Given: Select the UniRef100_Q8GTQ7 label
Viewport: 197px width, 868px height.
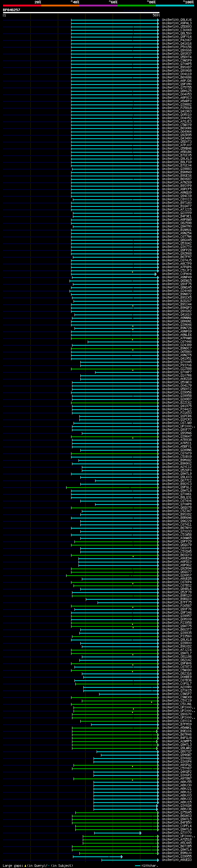Looking at the screenshot, I should pos(177,751).
